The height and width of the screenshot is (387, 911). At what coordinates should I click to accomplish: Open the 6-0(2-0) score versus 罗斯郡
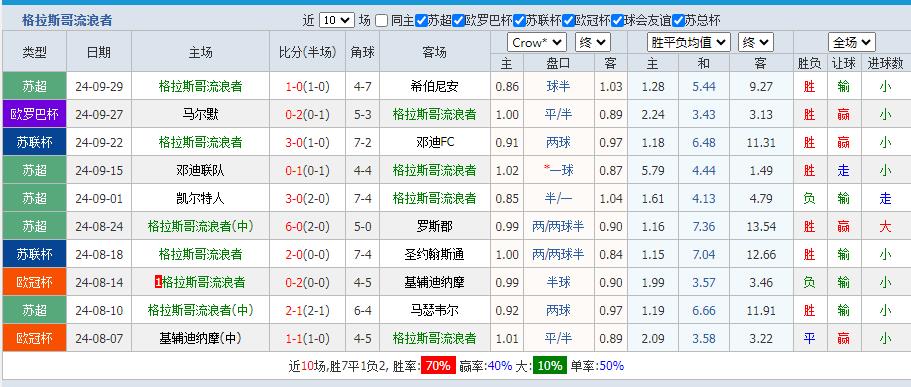pyautogui.click(x=307, y=226)
